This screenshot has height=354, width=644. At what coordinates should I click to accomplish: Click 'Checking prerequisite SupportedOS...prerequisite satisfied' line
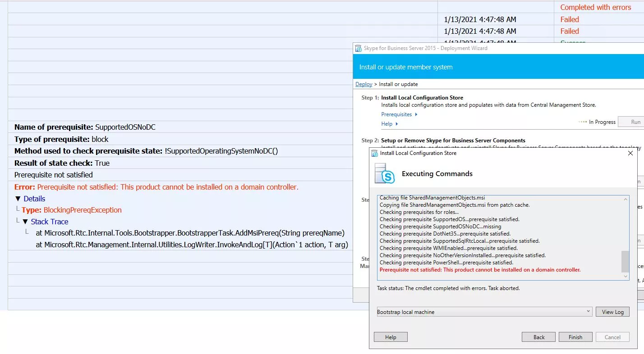point(450,219)
